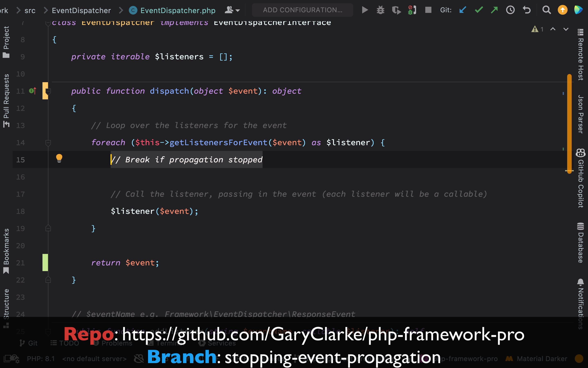
Task: Click the orange IDE update icon
Action: (x=562, y=10)
